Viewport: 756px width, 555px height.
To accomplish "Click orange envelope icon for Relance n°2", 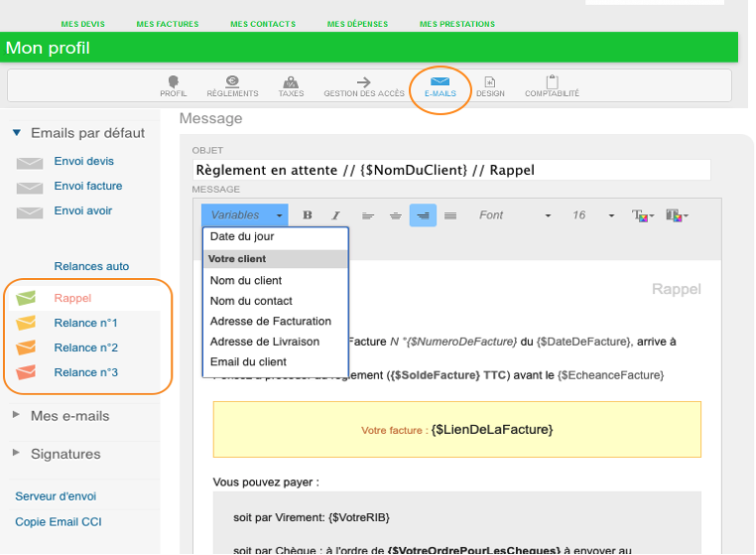I will 26,347.
